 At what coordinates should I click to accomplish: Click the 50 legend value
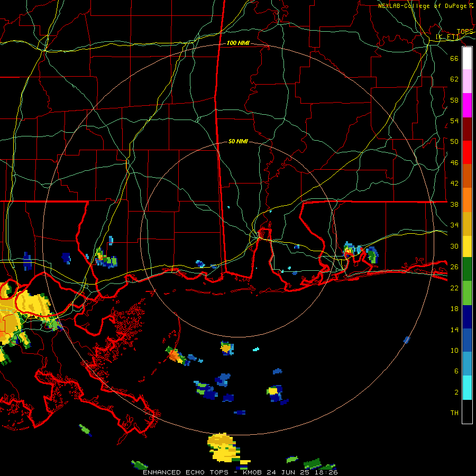click(x=454, y=142)
